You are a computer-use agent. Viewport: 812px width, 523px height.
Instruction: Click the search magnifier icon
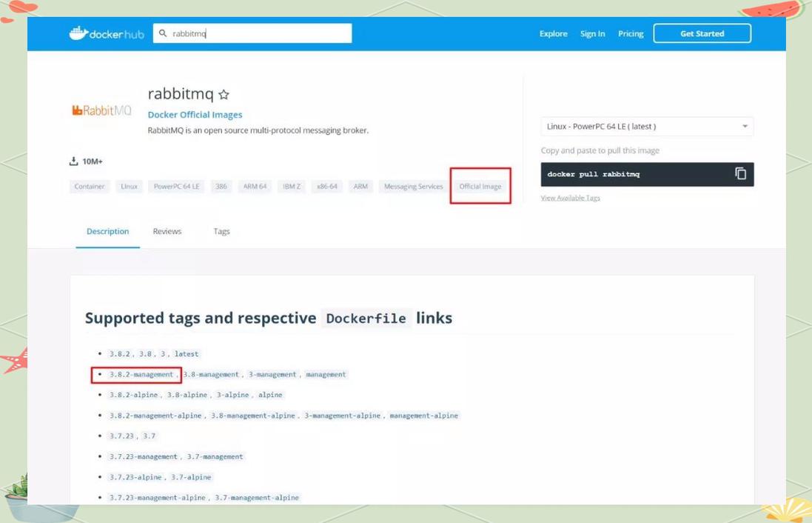163,33
